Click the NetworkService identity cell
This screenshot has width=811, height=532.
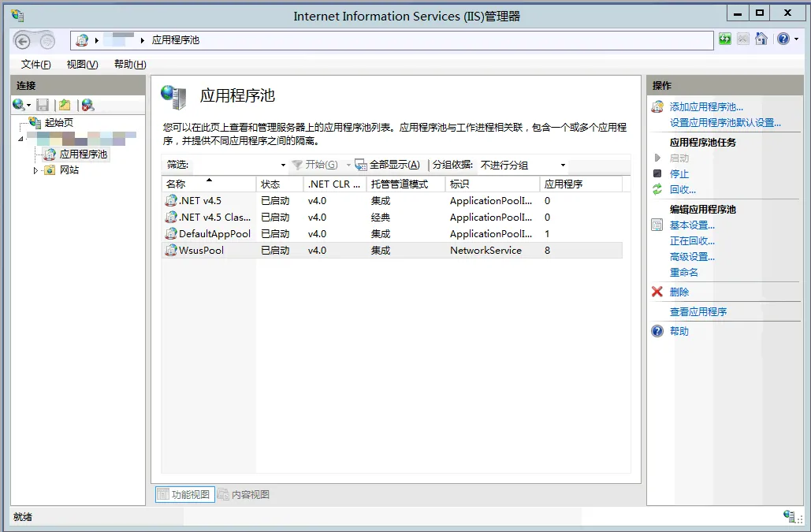(x=485, y=250)
